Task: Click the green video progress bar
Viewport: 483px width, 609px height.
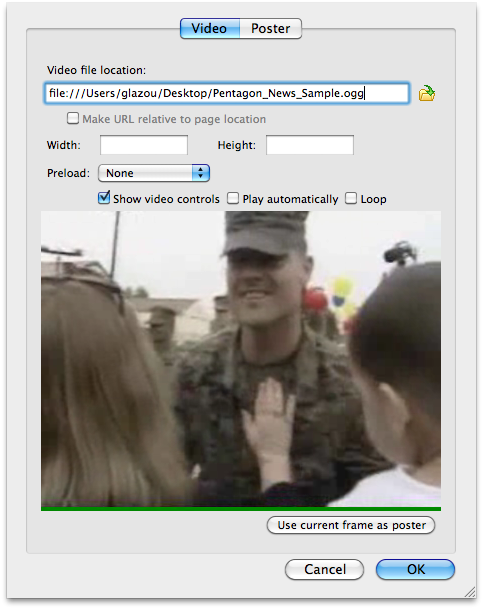Action: pos(241,509)
